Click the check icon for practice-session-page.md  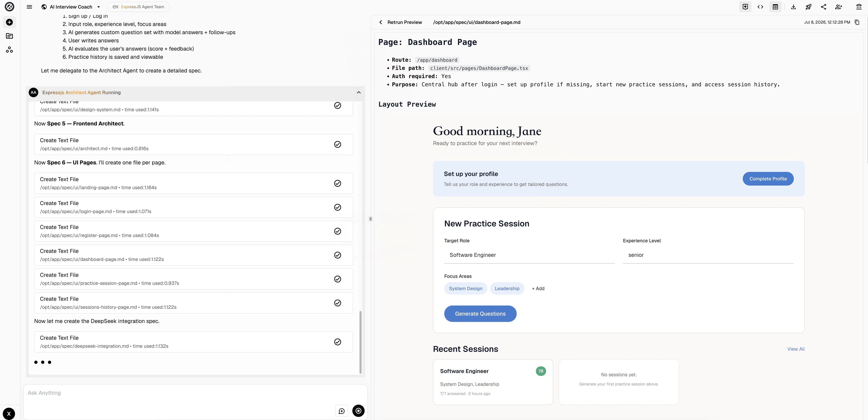(x=337, y=279)
